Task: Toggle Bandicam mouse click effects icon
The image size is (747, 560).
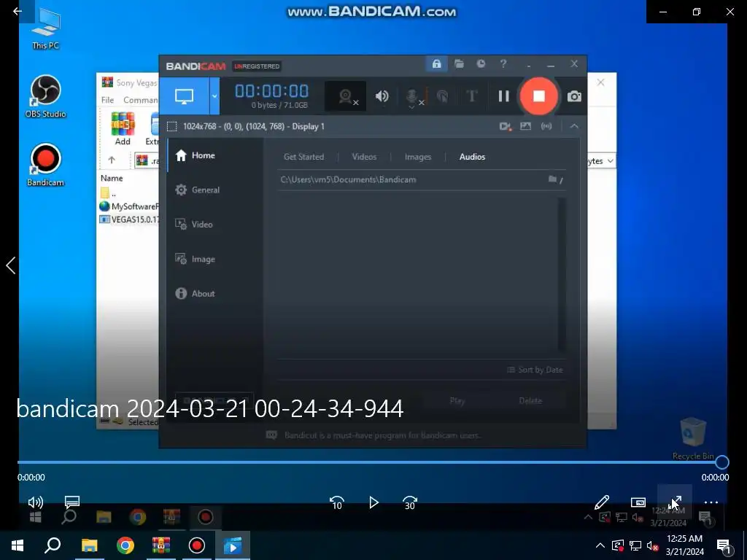Action: click(x=442, y=97)
